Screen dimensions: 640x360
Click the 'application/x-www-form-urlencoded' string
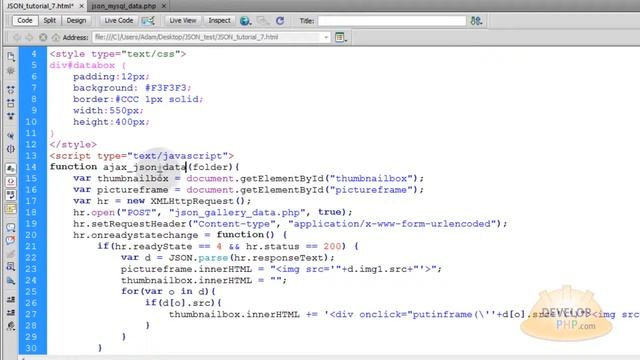(x=391, y=224)
